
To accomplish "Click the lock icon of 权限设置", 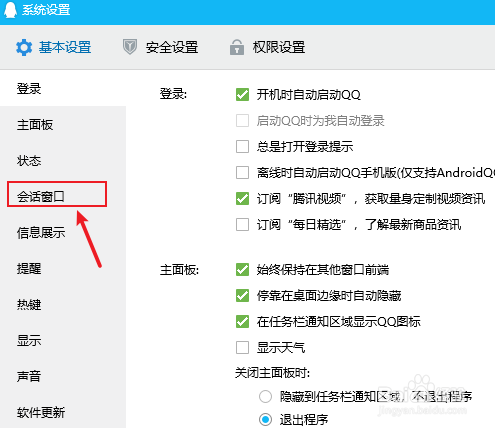I will click(x=237, y=47).
